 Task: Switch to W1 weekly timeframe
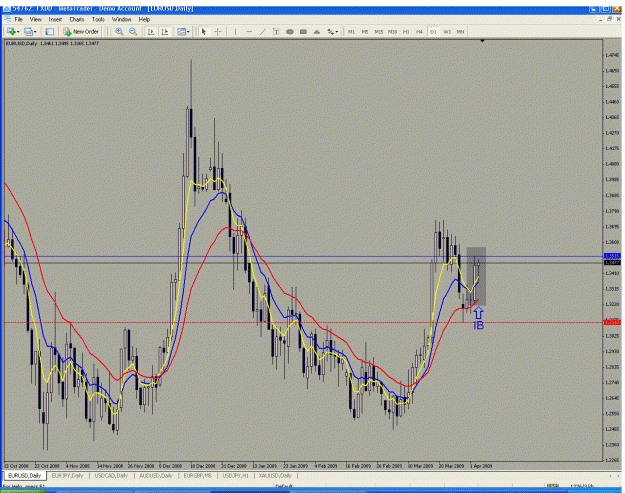(x=447, y=32)
